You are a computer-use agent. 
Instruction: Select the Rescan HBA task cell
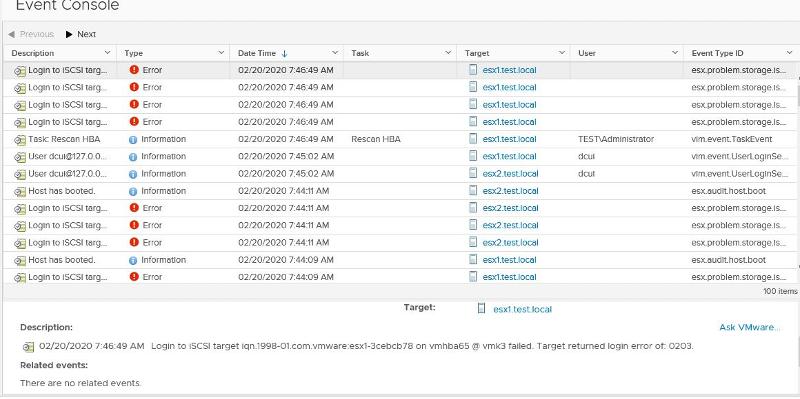401,139
